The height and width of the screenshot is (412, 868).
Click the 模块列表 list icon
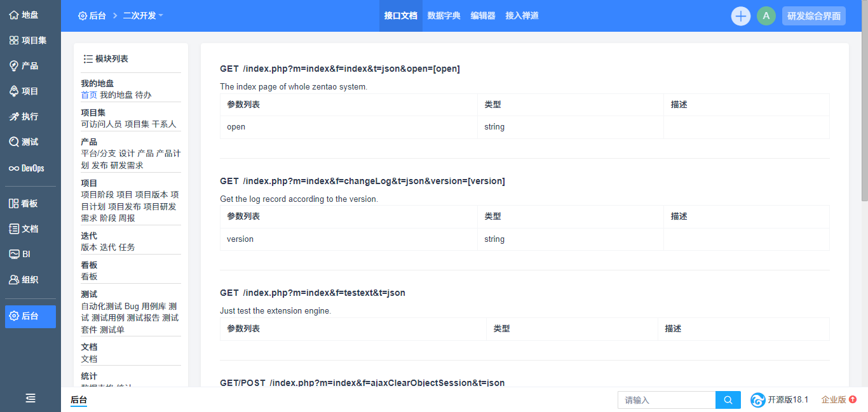[88, 59]
